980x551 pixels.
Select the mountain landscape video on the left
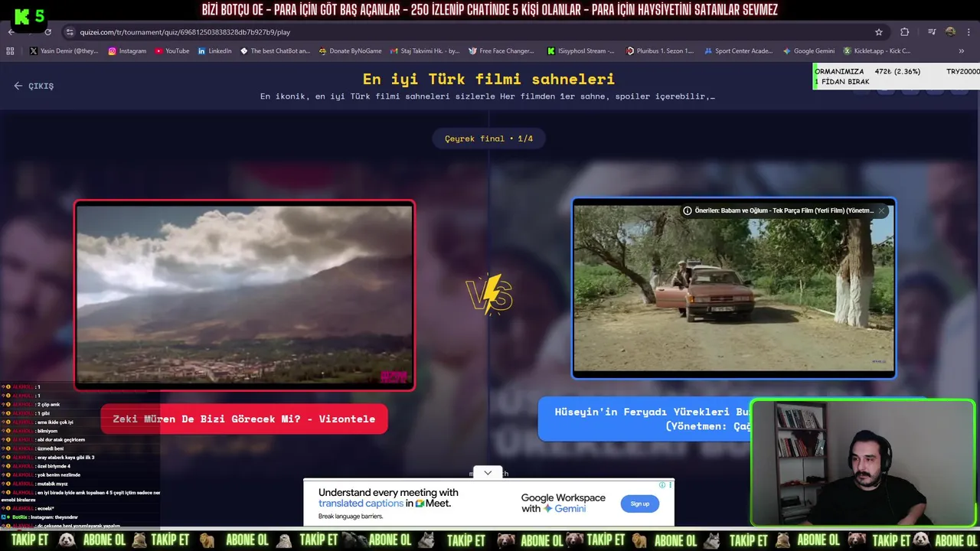click(x=244, y=295)
